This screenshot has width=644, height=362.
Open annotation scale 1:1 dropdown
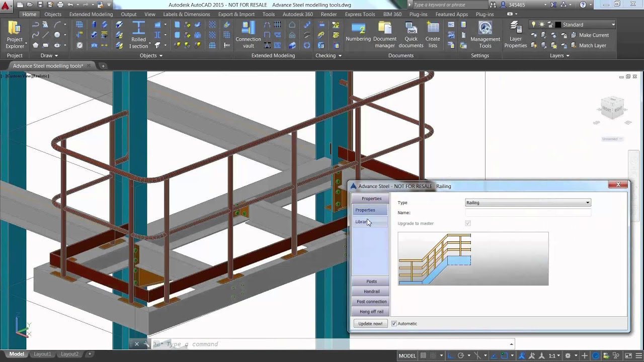pos(553,355)
